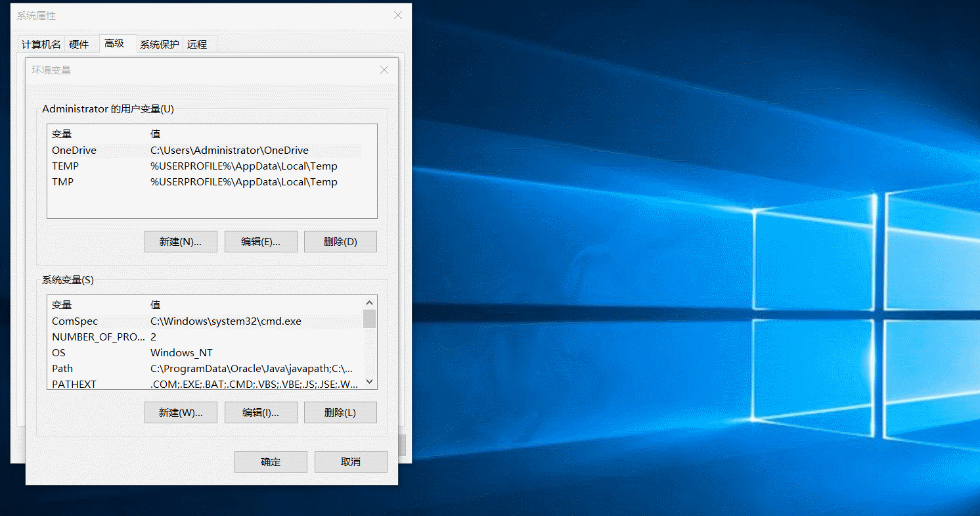Click the system variables scrollbar down arrow
The width and height of the screenshot is (980, 516).
[x=370, y=382]
